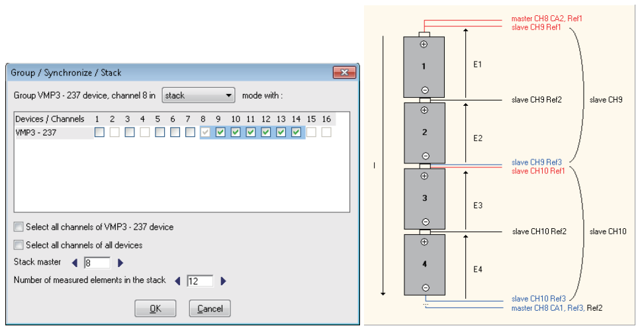Close the Group / Synchronize / Stack dialog
The height and width of the screenshot is (330, 644).
click(x=344, y=73)
